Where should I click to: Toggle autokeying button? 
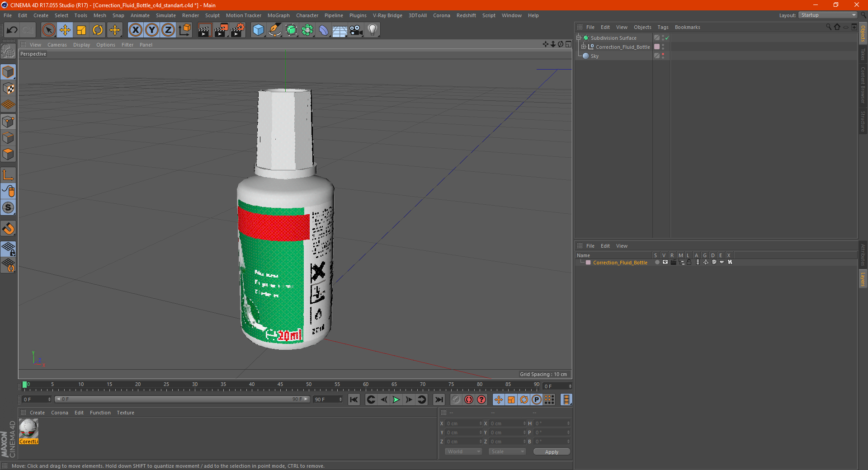(469, 399)
